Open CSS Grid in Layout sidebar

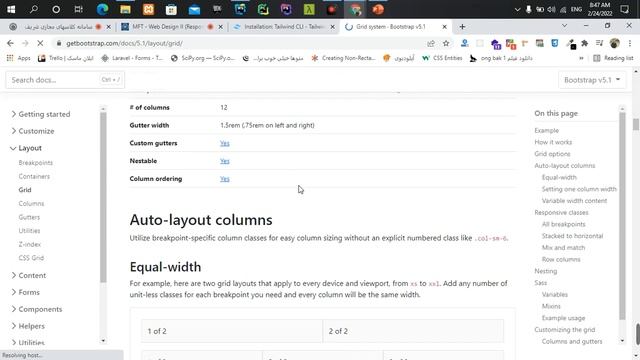click(31, 258)
